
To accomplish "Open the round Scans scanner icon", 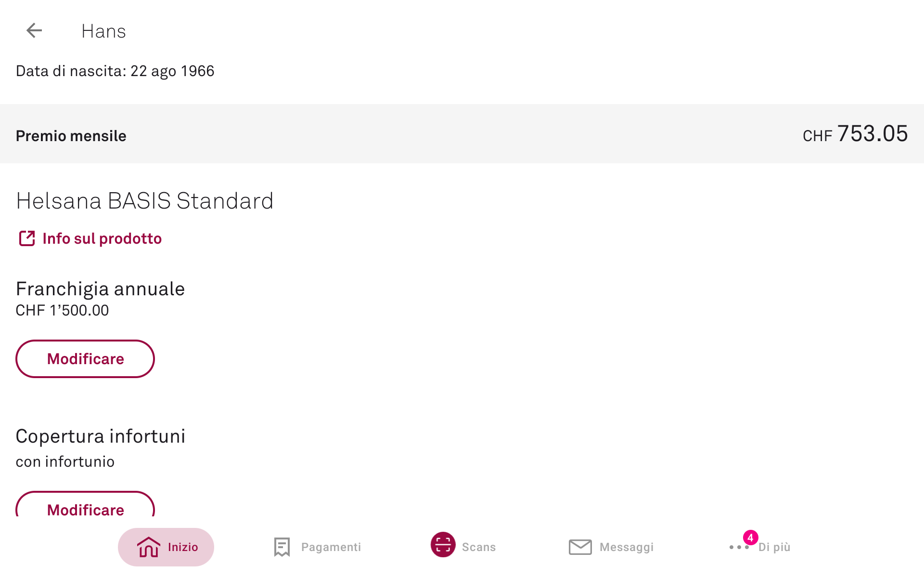I will pyautogui.click(x=443, y=545).
